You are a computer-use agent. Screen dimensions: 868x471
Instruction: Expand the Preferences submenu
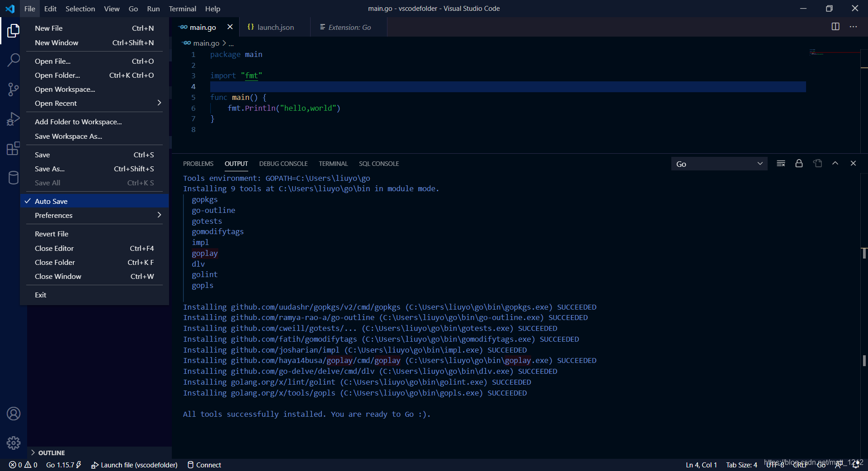tap(94, 216)
